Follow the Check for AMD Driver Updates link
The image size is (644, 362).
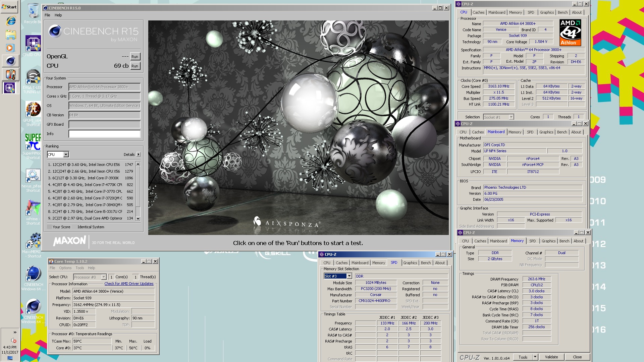click(x=129, y=284)
